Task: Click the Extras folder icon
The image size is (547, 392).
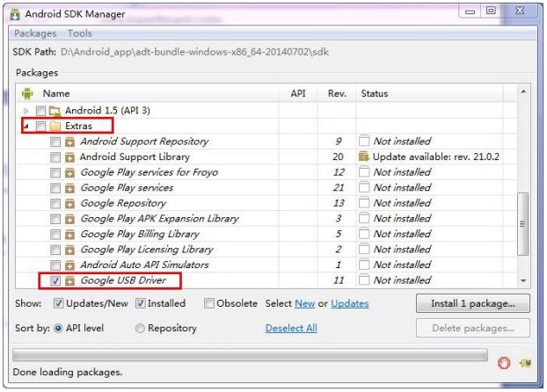Action: (x=55, y=126)
